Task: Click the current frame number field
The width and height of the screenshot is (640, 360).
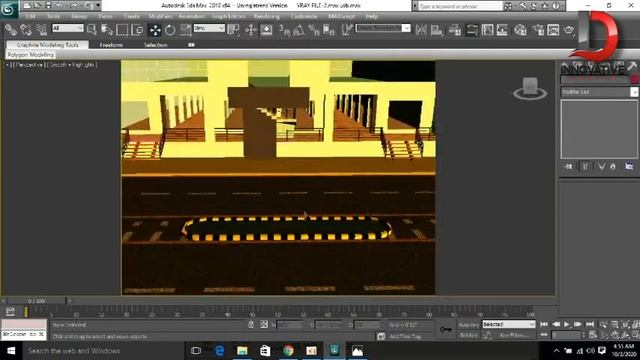Action: coord(565,335)
